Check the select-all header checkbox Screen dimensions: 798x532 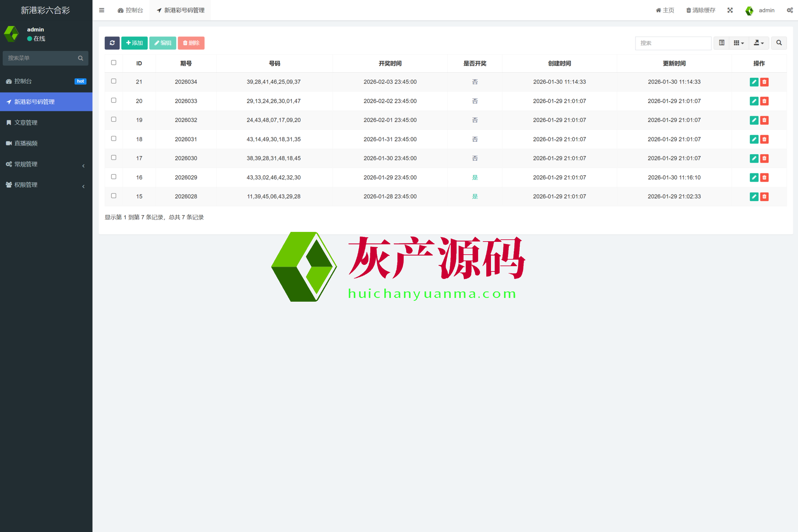point(114,63)
